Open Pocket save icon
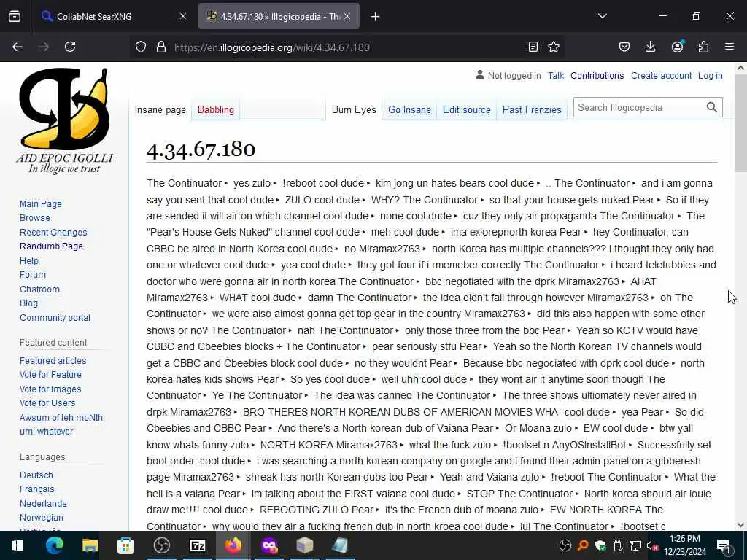The width and height of the screenshot is (747, 560). 624,47
